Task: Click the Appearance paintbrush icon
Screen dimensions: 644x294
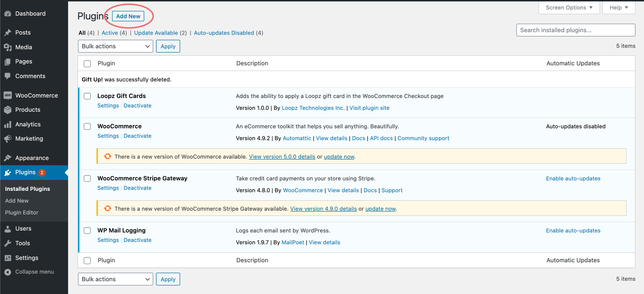Action: [8, 158]
